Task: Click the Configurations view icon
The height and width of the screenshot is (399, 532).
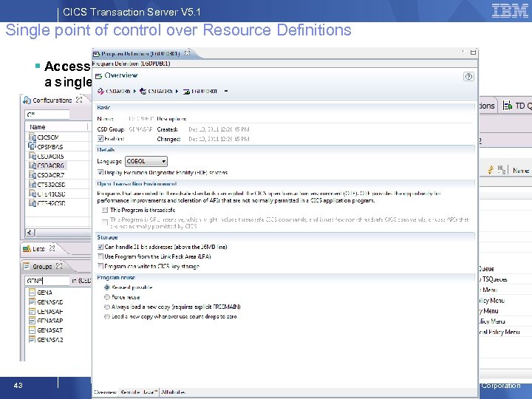Action: point(27,100)
